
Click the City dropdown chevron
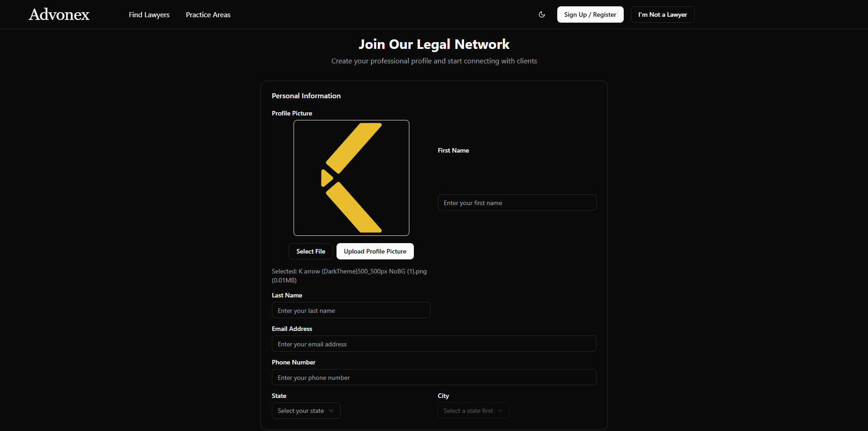tap(500, 411)
